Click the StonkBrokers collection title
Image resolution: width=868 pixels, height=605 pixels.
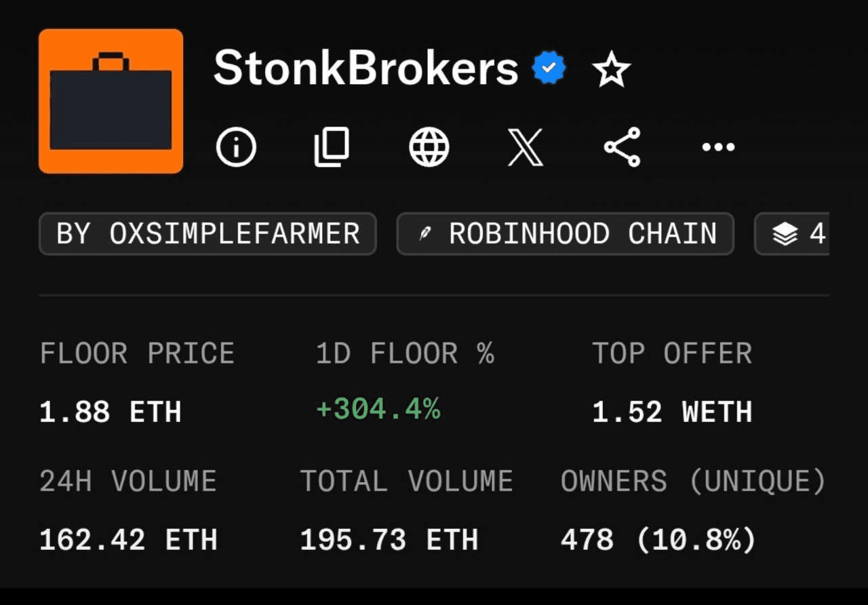pyautogui.click(x=366, y=69)
